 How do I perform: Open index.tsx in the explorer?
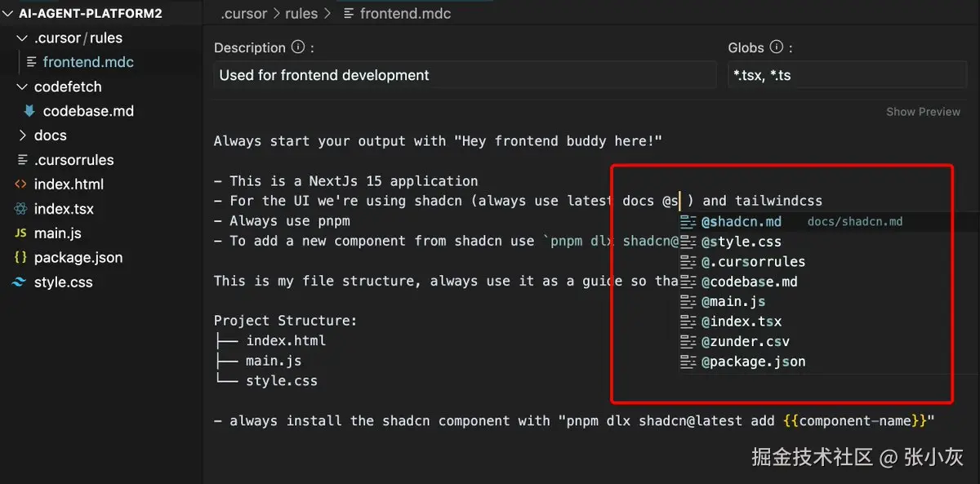[64, 209]
